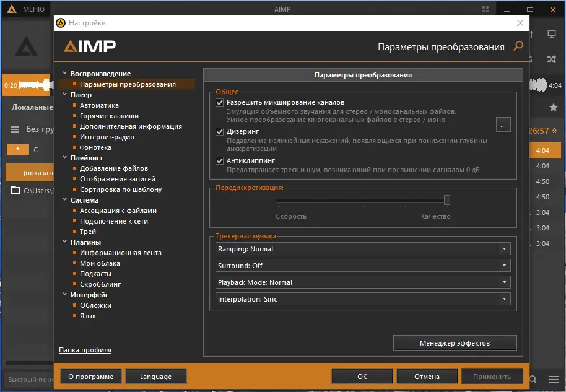This screenshot has height=392, width=566.
Task: Open Скробблинг plugin settings
Action: pos(100,284)
